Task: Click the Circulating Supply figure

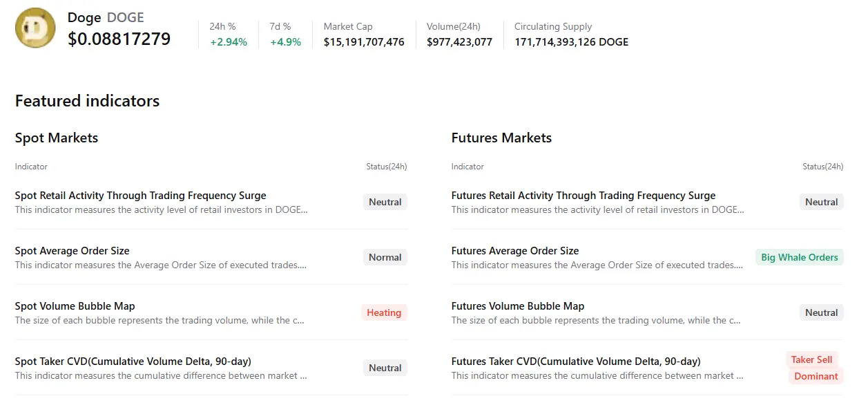Action: pos(571,42)
